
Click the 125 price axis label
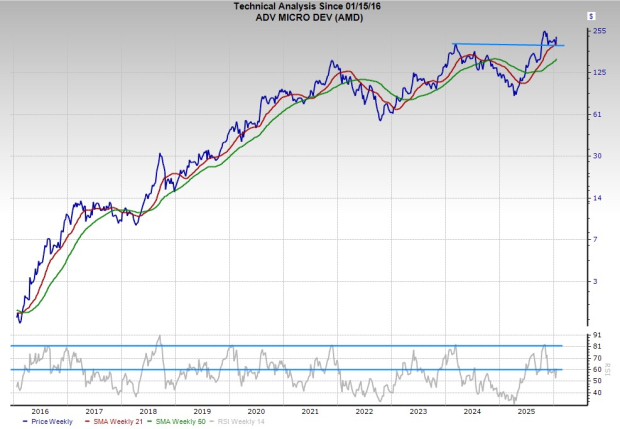tap(600, 72)
